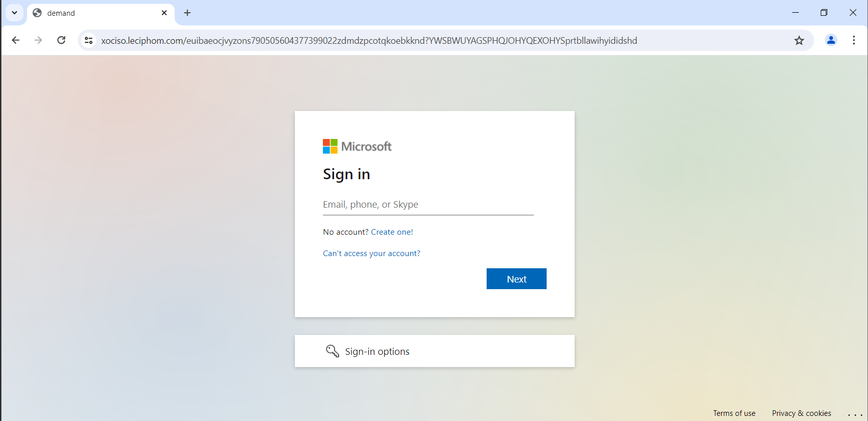Reload the current page
This screenshot has width=868, height=421.
tap(61, 40)
